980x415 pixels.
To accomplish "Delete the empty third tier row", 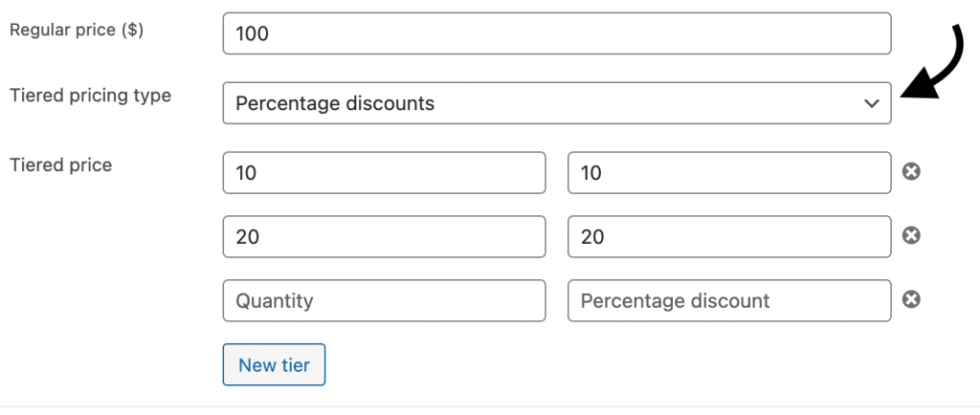I will coord(912,299).
